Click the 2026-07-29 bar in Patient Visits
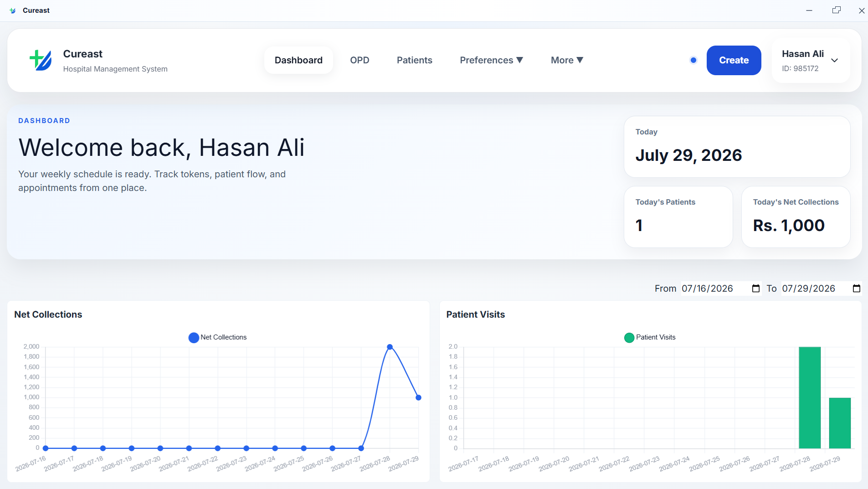Image resolution: width=868 pixels, height=489 pixels. coord(840,423)
